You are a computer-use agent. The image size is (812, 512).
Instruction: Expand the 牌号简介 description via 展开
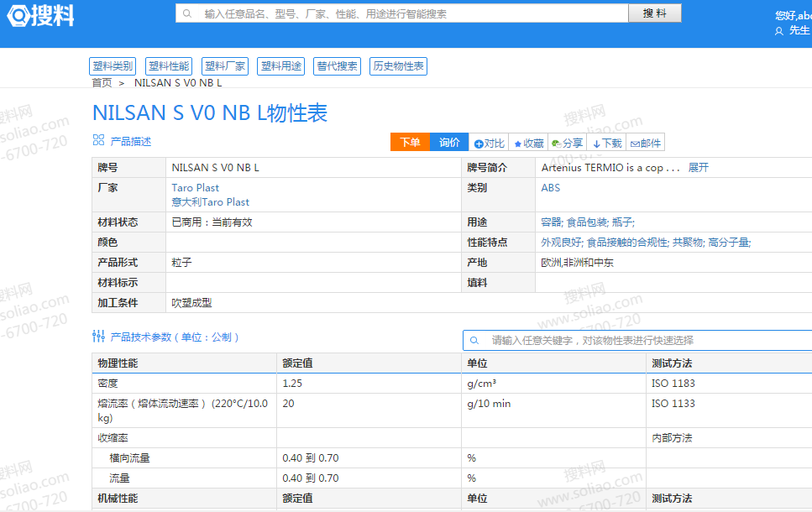699,167
